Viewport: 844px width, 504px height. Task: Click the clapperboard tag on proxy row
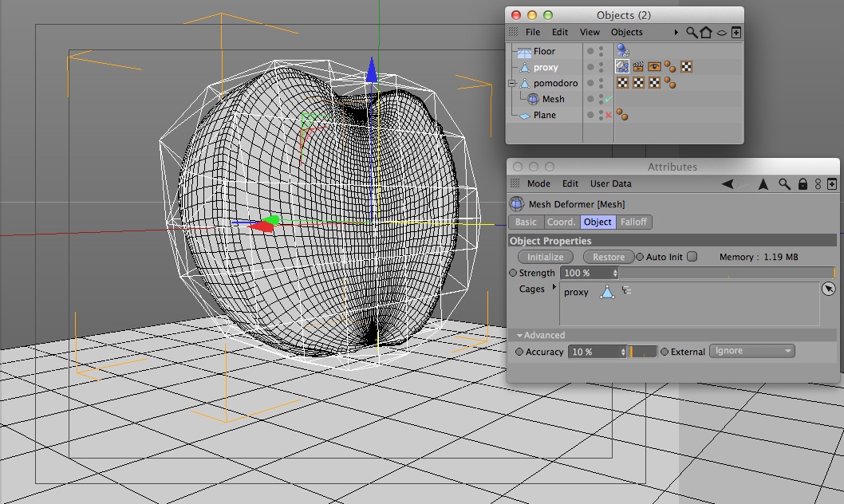pyautogui.click(x=638, y=67)
